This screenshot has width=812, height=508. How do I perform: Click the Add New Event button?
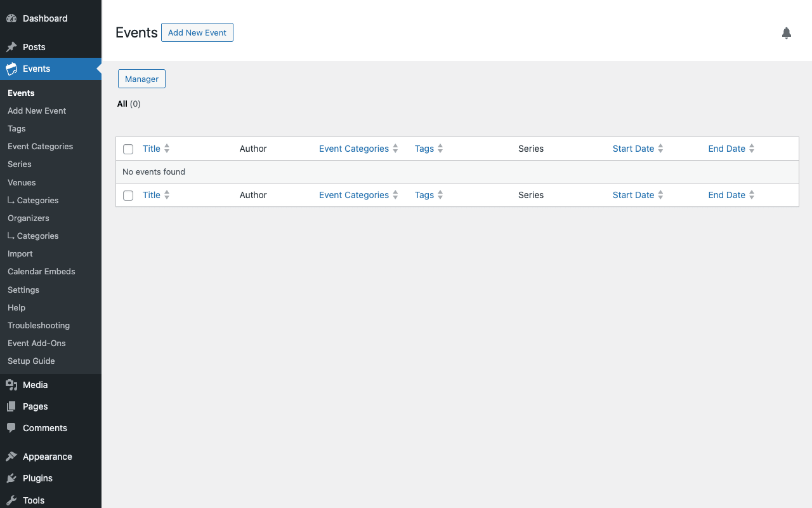[x=197, y=32]
